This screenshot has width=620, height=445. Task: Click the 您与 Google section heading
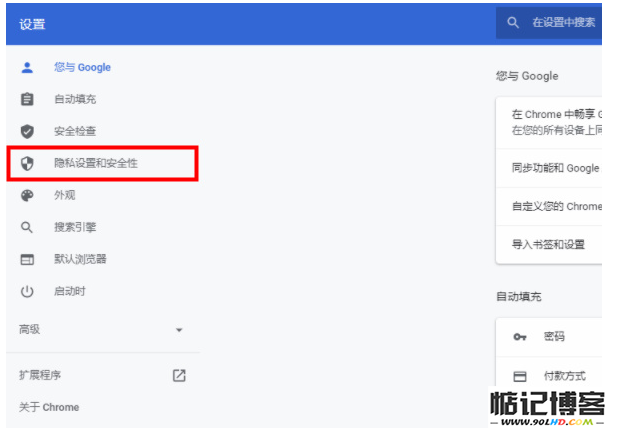point(527,76)
